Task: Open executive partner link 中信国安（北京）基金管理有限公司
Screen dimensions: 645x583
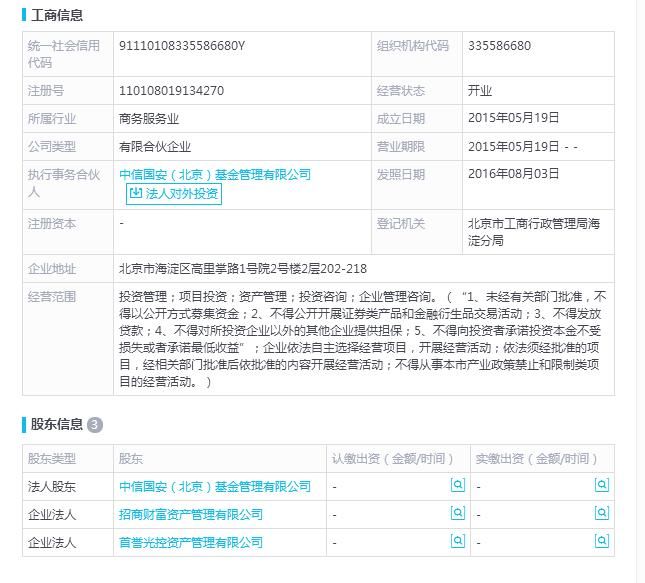Action: click(215, 175)
